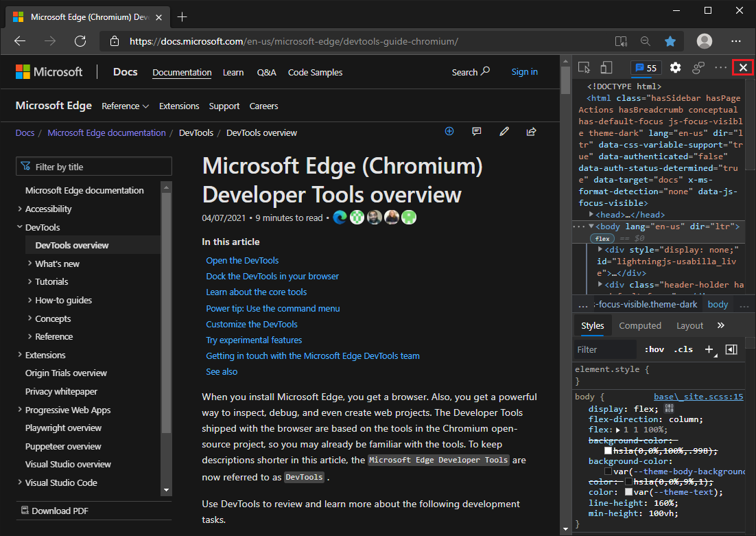Collapse the DevTools section in the sidebar
Viewport: 756px width, 536px height.
tap(19, 226)
